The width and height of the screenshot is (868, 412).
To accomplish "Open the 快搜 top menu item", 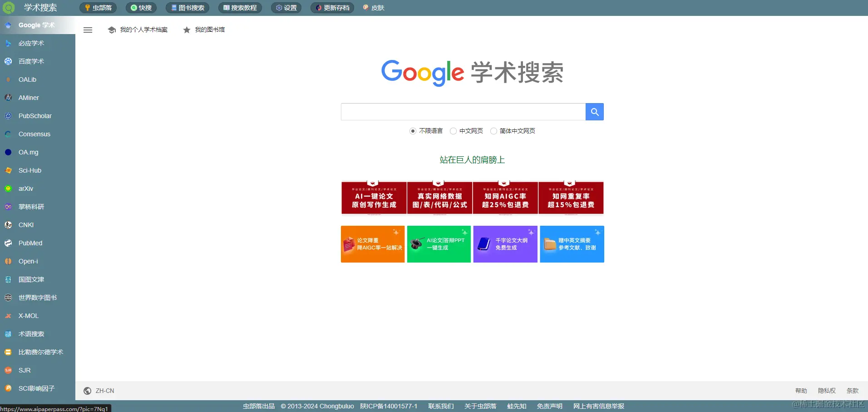I will (x=141, y=8).
